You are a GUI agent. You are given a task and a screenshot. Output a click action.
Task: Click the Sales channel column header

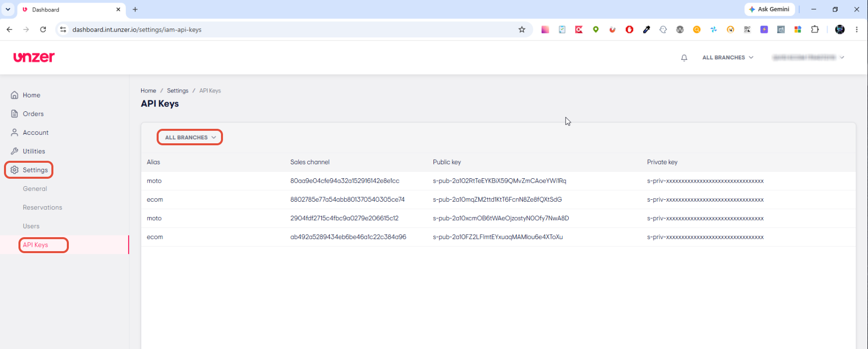310,162
